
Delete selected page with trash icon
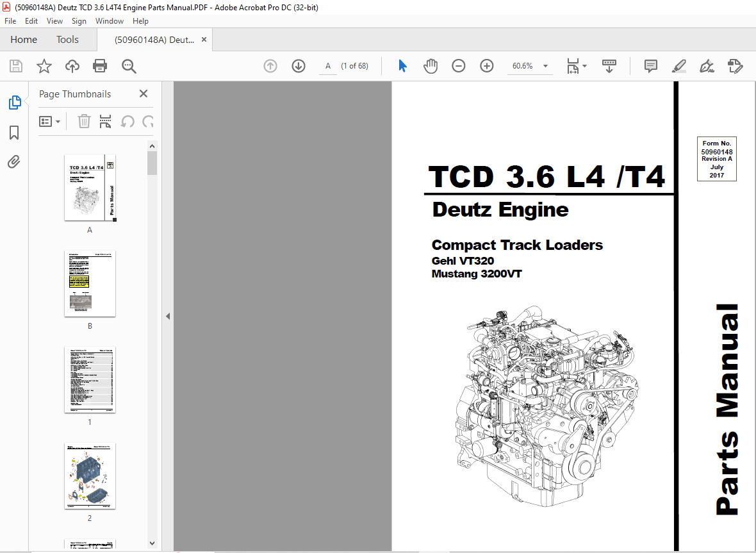(x=85, y=121)
